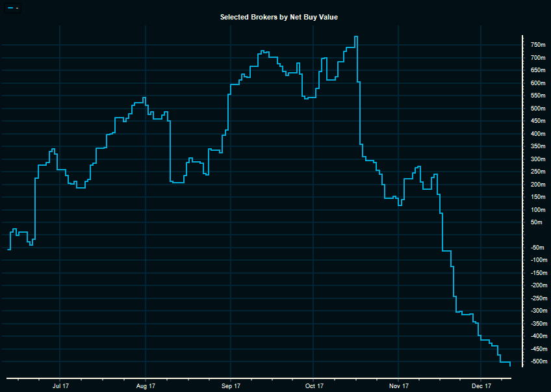Click the 'Jul 17' x-axis label
This screenshot has width=551, height=392.
coord(60,386)
